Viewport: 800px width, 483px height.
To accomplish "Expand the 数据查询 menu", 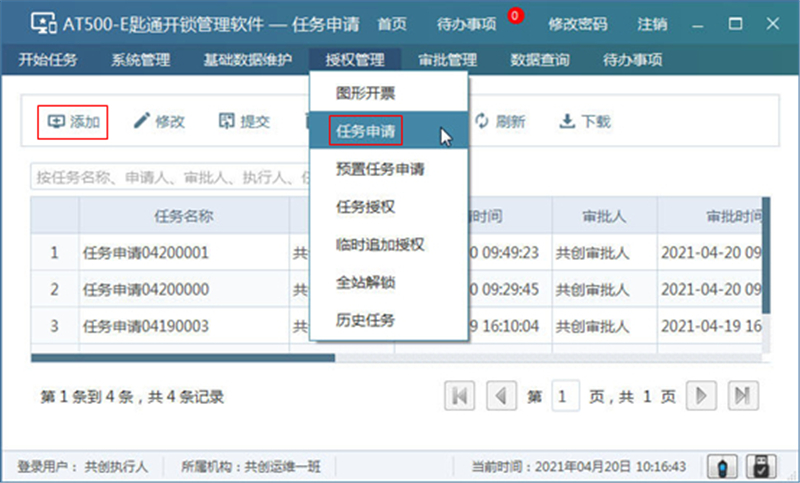I will [x=540, y=60].
